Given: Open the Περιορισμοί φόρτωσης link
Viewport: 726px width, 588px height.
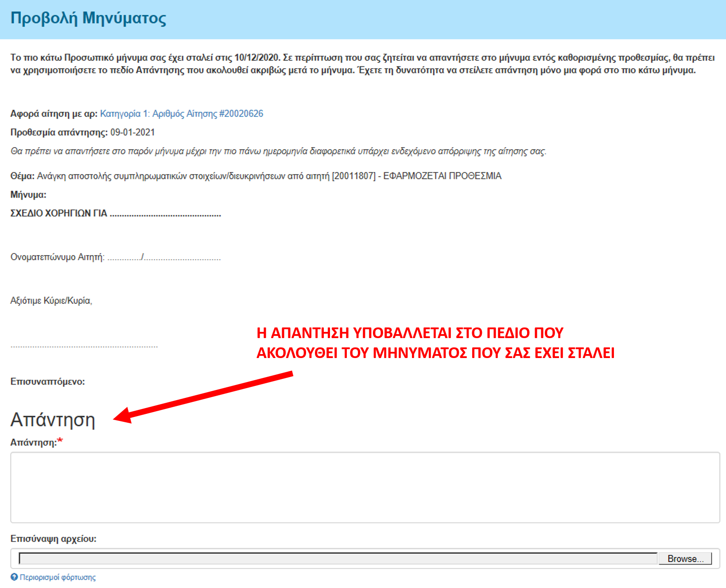Looking at the screenshot, I should [x=58, y=577].
